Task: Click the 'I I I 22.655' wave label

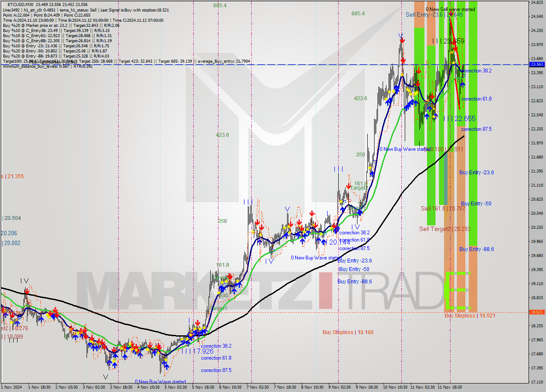Action: pos(459,118)
